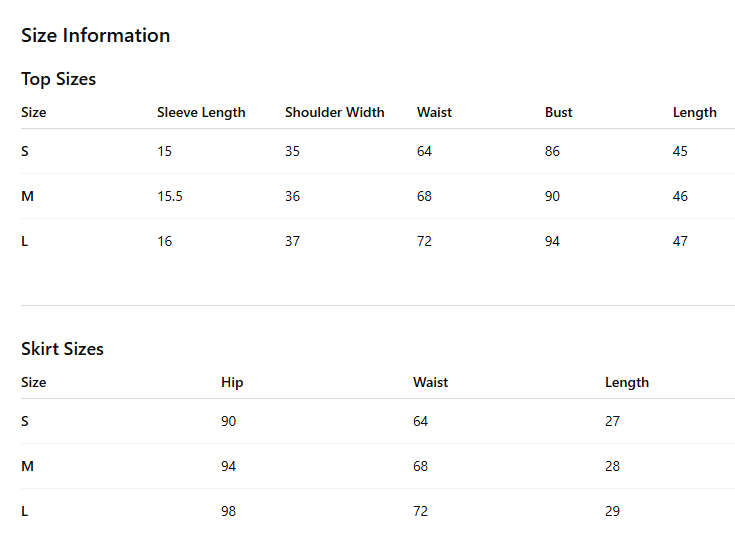Select the Top Sizes heading

tap(59, 79)
